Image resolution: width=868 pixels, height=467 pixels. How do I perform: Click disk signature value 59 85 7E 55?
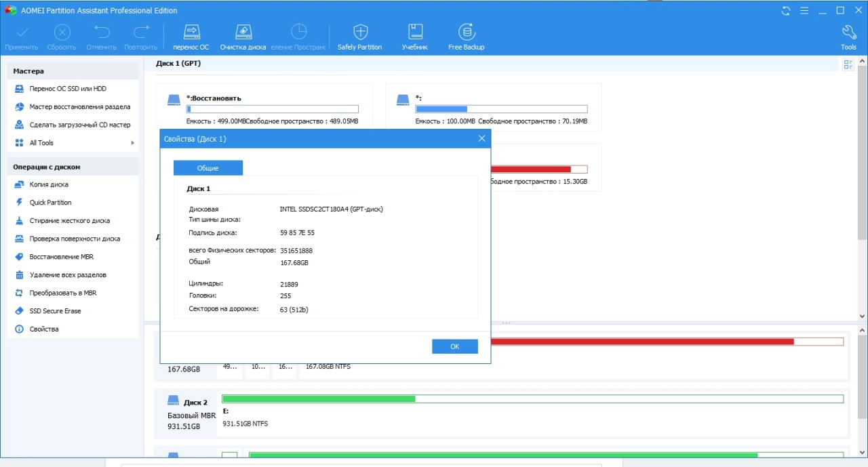pyautogui.click(x=297, y=233)
